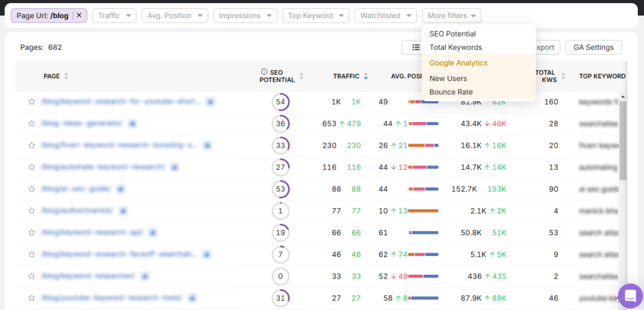This screenshot has height=310, width=644.
Task: Click the Google Analytics menu heading
Action: [458, 64]
